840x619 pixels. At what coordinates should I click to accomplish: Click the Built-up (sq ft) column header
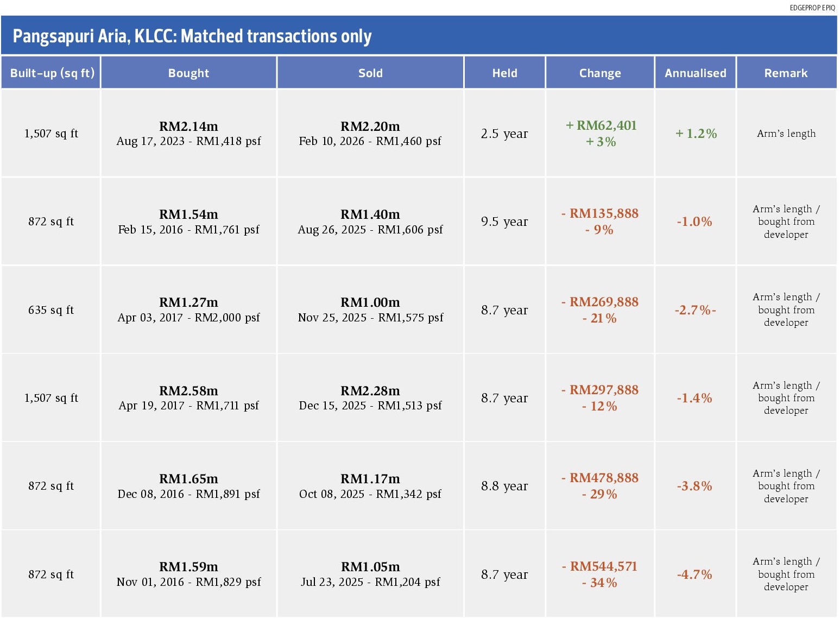50,73
